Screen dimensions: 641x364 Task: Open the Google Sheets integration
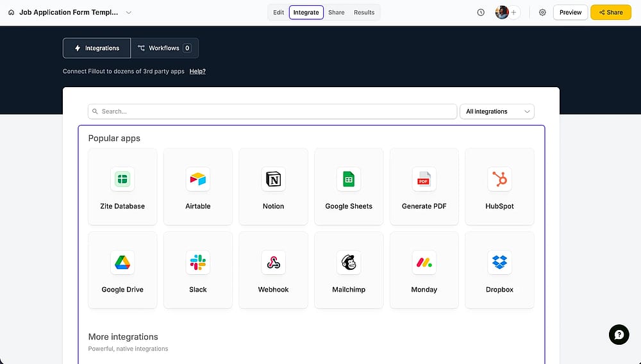pyautogui.click(x=349, y=186)
